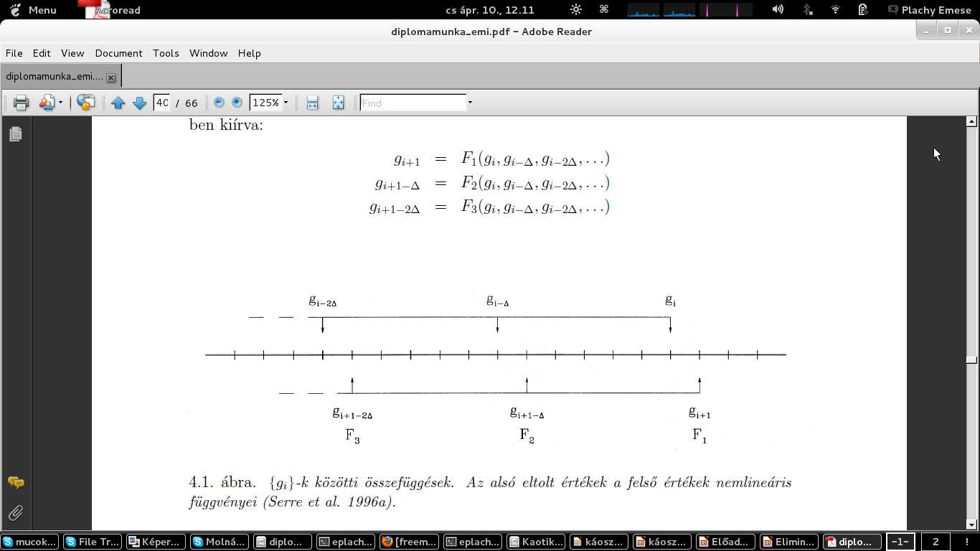
Task: Select workspace '2' in the switcher
Action: [935, 542]
